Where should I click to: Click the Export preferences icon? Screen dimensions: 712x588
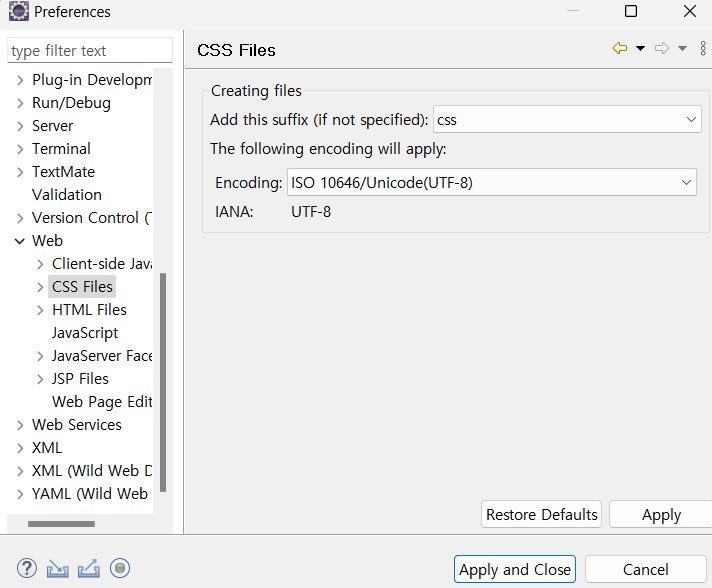(x=89, y=568)
